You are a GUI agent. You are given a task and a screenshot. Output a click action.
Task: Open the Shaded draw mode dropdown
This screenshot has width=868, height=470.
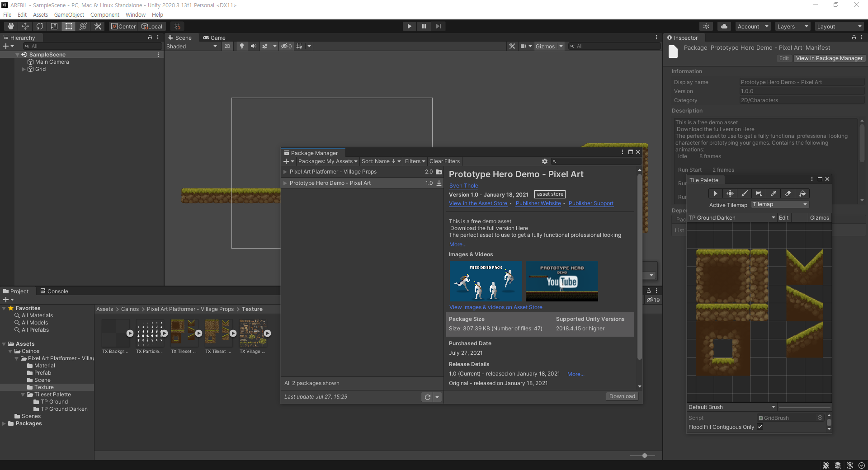pos(192,46)
